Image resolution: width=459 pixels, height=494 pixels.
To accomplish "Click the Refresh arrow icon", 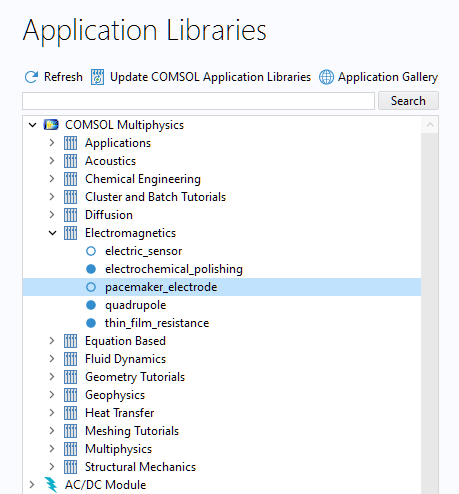I will [31, 77].
